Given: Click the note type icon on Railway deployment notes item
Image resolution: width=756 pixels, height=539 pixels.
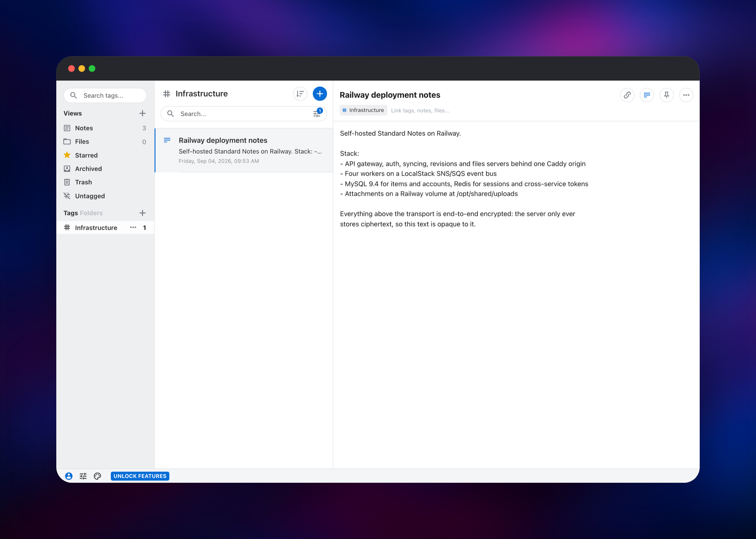Looking at the screenshot, I should click(x=167, y=140).
